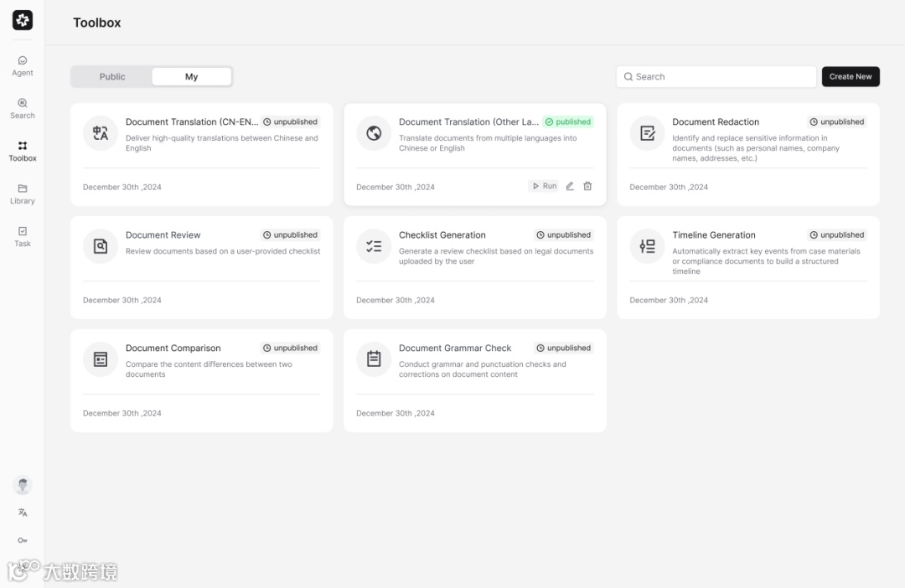Click 'Review documents based on a user-provided checklist'
905x588 pixels.
(x=223, y=251)
